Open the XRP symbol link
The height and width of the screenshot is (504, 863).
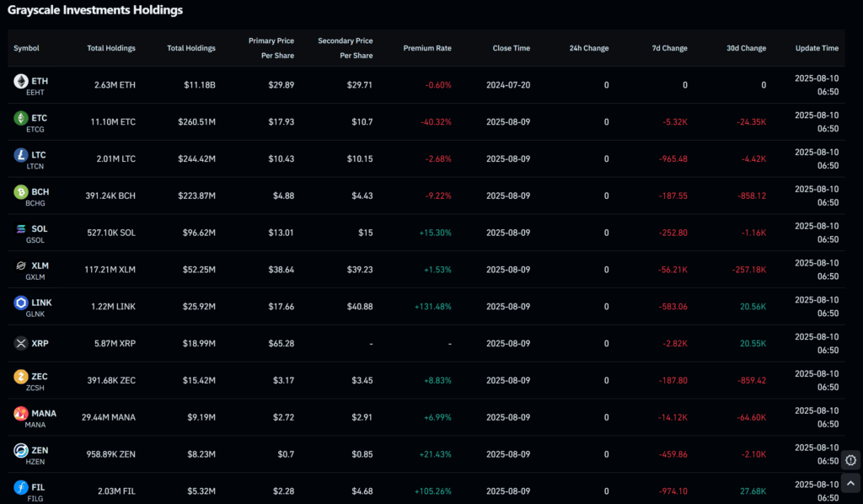coord(40,343)
